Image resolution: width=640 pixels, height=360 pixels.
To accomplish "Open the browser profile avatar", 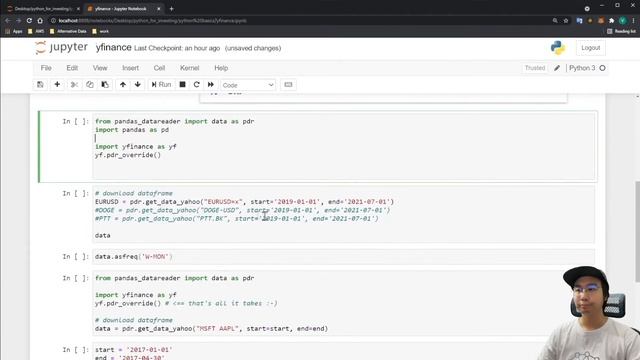I will [x=622, y=20].
